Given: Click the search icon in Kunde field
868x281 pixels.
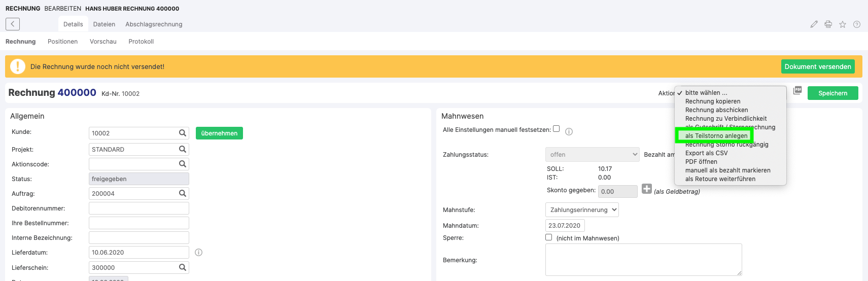Looking at the screenshot, I should [183, 133].
